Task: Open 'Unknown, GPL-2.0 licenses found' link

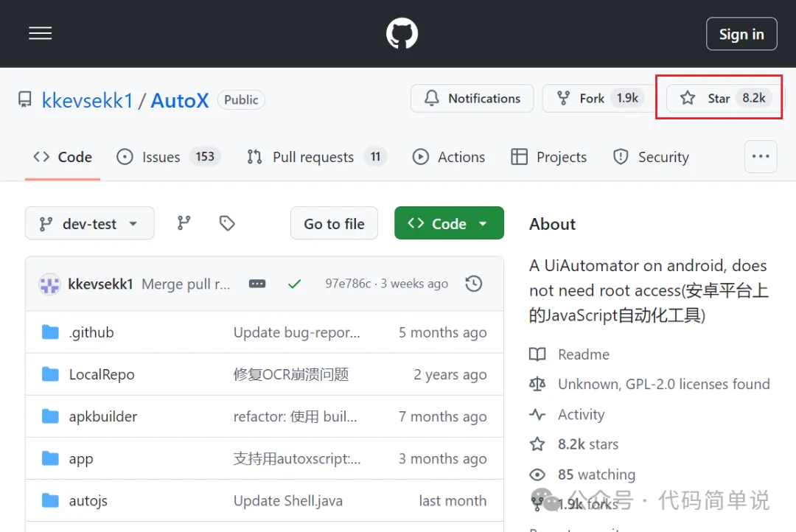Action: 663,385
